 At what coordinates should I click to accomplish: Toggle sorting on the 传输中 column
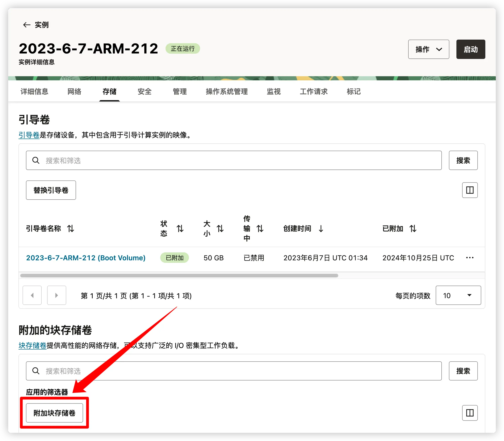[260, 229]
